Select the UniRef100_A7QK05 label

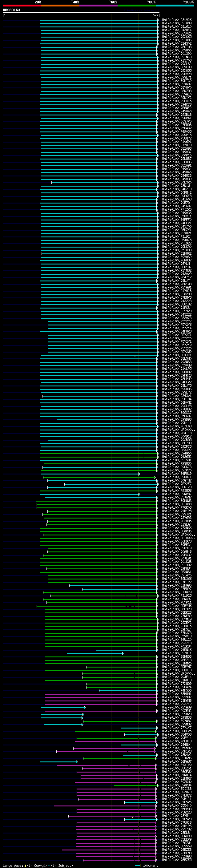(177, 507)
